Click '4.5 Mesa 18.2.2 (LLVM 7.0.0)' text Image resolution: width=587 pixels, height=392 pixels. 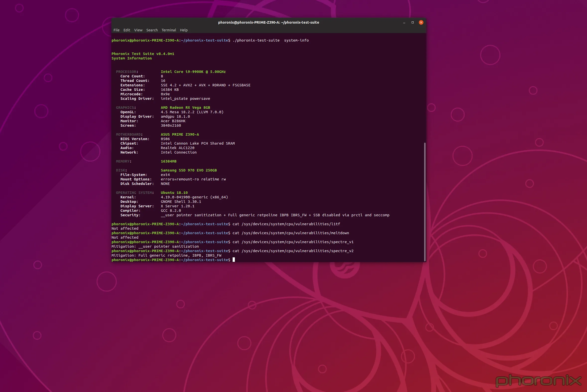click(x=192, y=112)
